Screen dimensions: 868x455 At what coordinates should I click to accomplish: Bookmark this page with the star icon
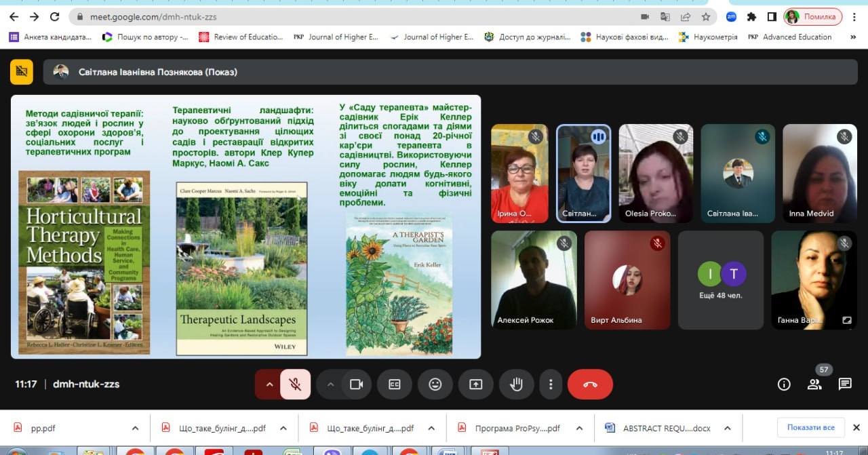click(x=706, y=17)
